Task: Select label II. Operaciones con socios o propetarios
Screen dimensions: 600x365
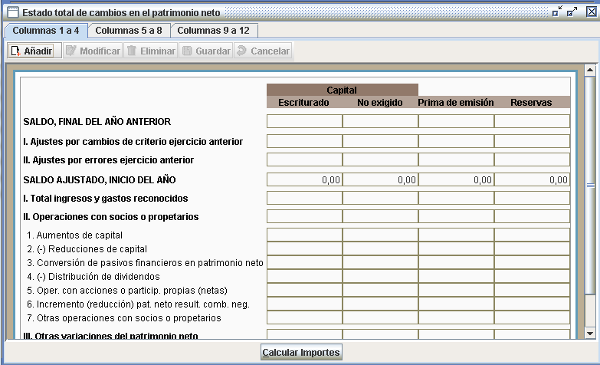Action: [111, 217]
